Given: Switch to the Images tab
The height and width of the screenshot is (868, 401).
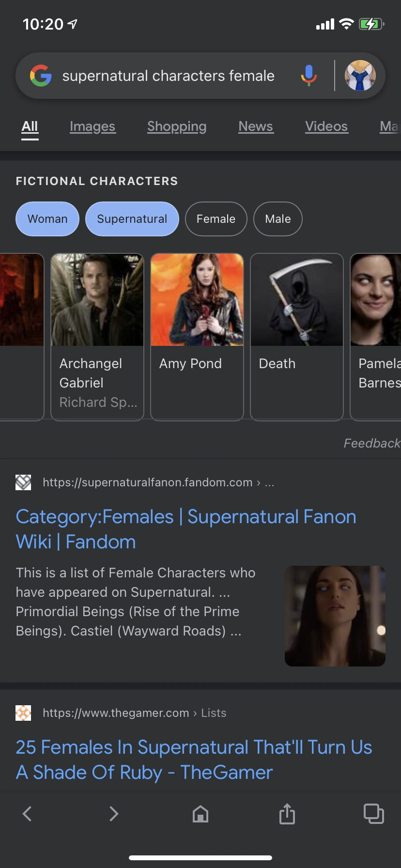Looking at the screenshot, I should 93,126.
